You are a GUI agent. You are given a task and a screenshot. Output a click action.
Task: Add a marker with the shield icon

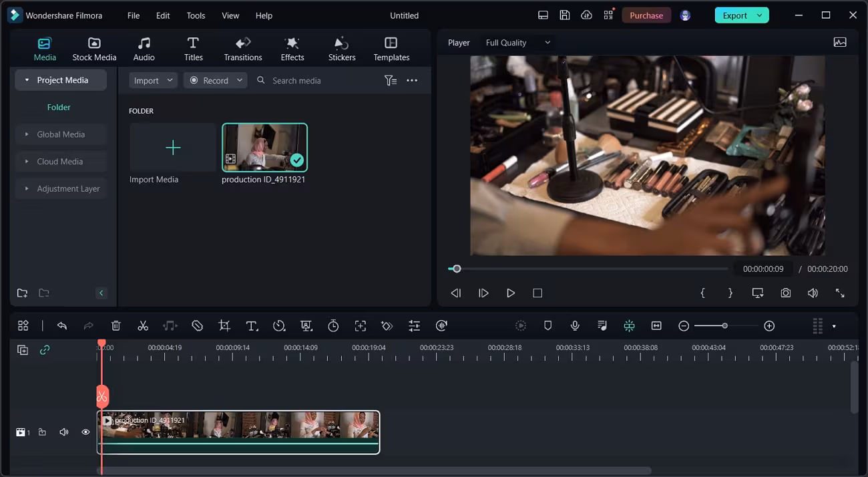coord(548,326)
